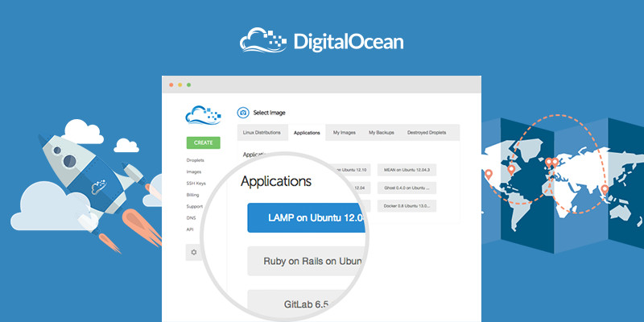Image resolution: width=644 pixels, height=322 pixels.
Task: Open Droplets in the sidebar
Action: click(x=195, y=160)
